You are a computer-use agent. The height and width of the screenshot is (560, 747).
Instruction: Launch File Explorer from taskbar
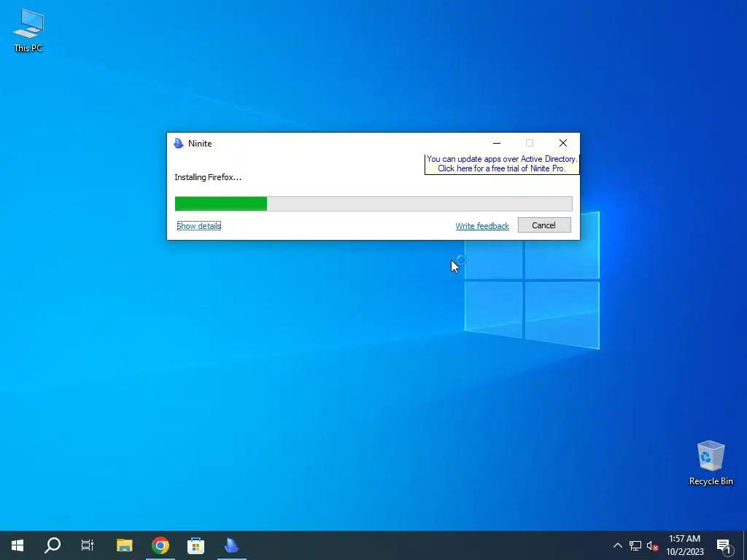tap(125, 545)
